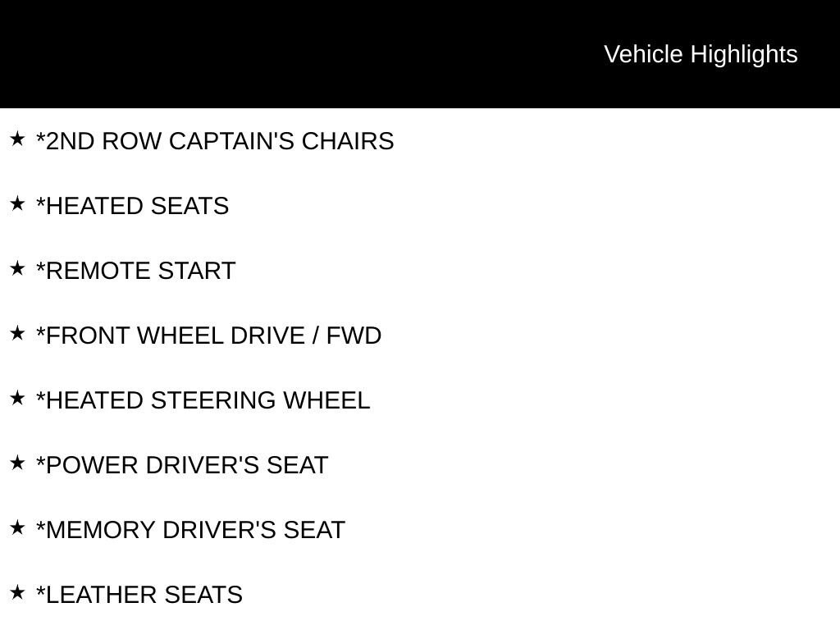The image size is (840, 630).
Task: Click the POWER DRIVER'S SEAT text
Action: tap(186, 465)
